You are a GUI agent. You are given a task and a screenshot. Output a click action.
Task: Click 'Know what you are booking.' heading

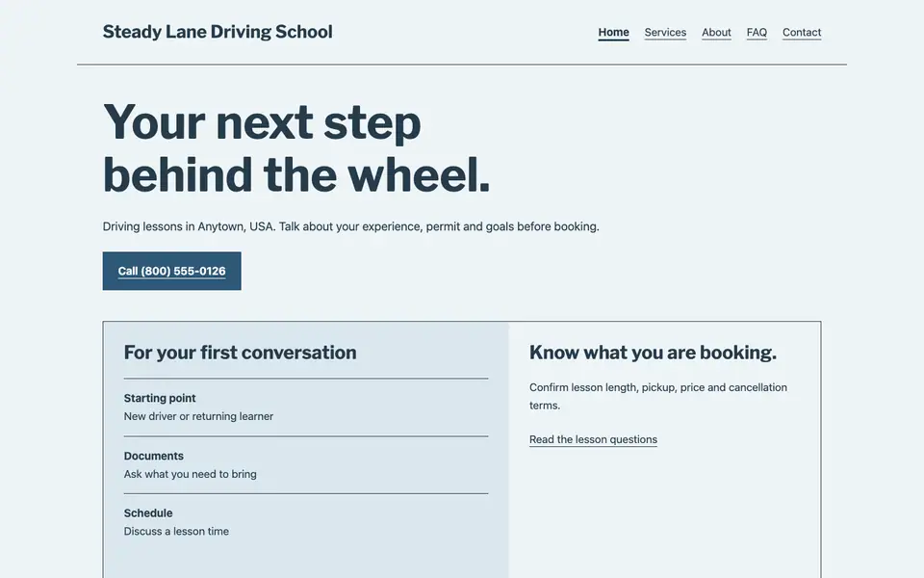pyautogui.click(x=653, y=353)
